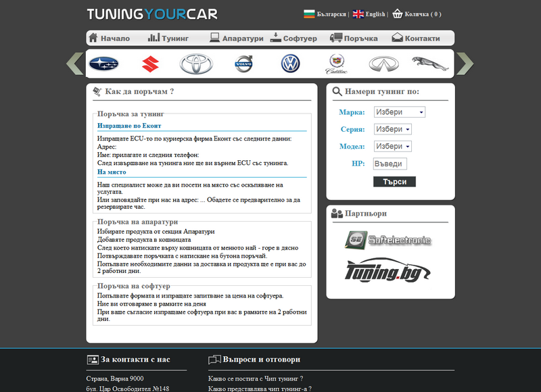This screenshot has height=392, width=541.
Task: Click the address text 'Страна, Варна 9000'
Action: coord(115,378)
